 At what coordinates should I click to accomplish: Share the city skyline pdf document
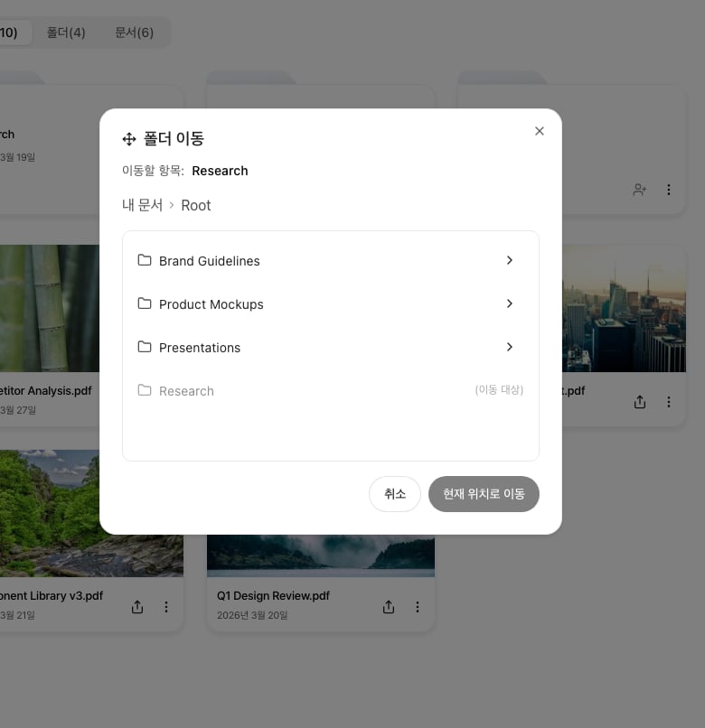640,402
